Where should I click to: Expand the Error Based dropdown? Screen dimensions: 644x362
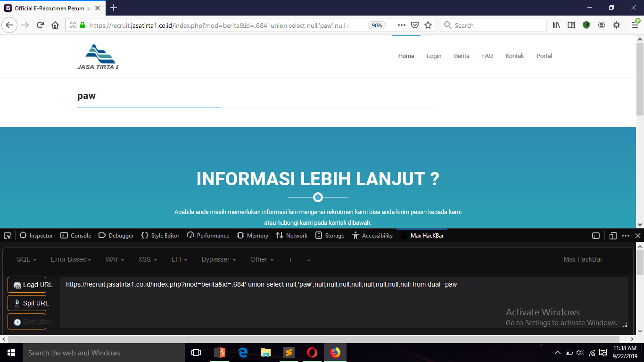(x=71, y=260)
